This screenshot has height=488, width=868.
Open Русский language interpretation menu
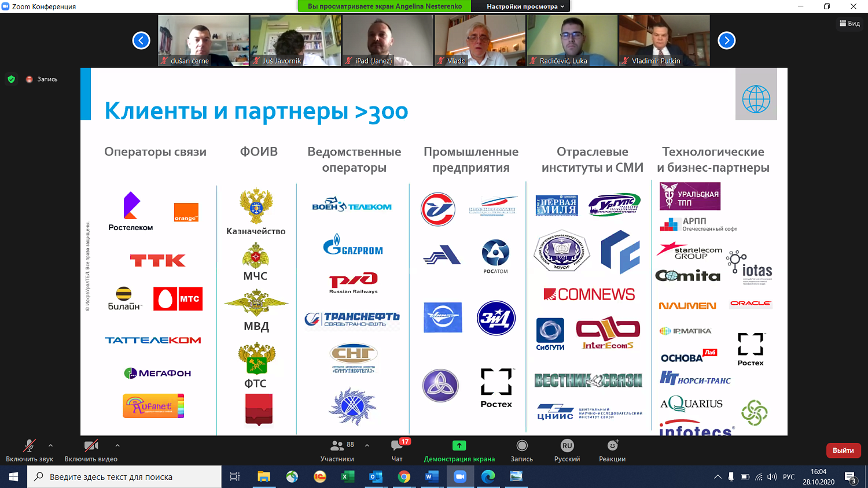567,450
